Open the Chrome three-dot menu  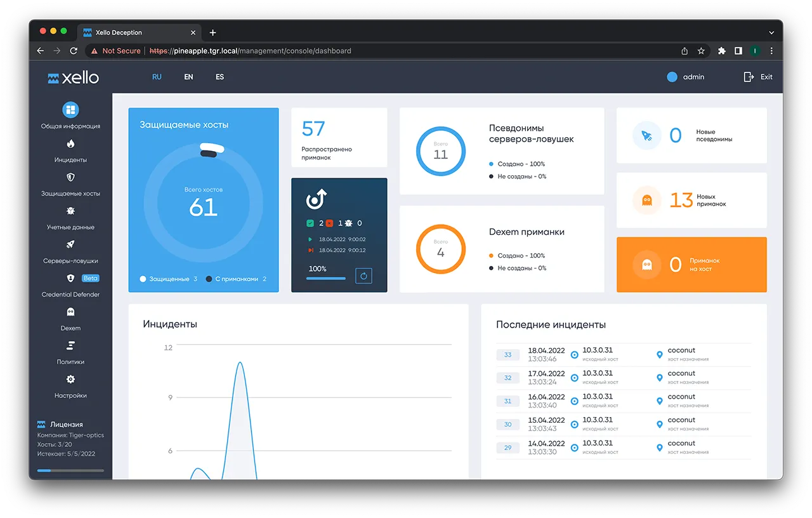771,51
